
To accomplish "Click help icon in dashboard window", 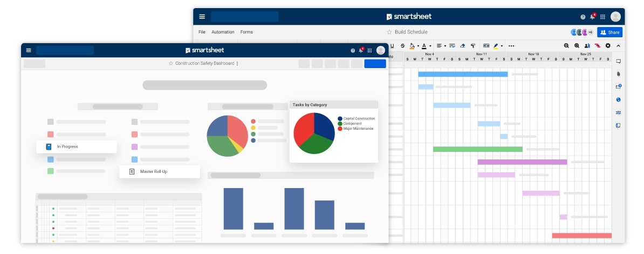I will 353,51.
